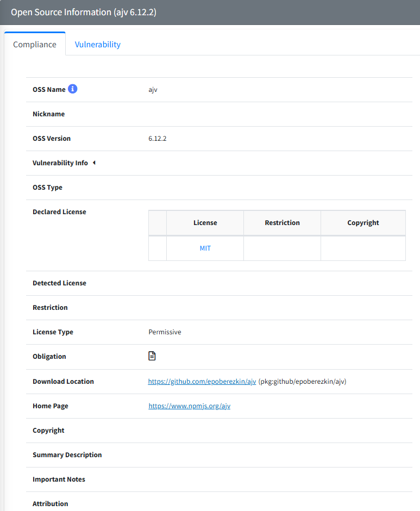Click the License Type label
This screenshot has height=511, width=420.
click(53, 332)
